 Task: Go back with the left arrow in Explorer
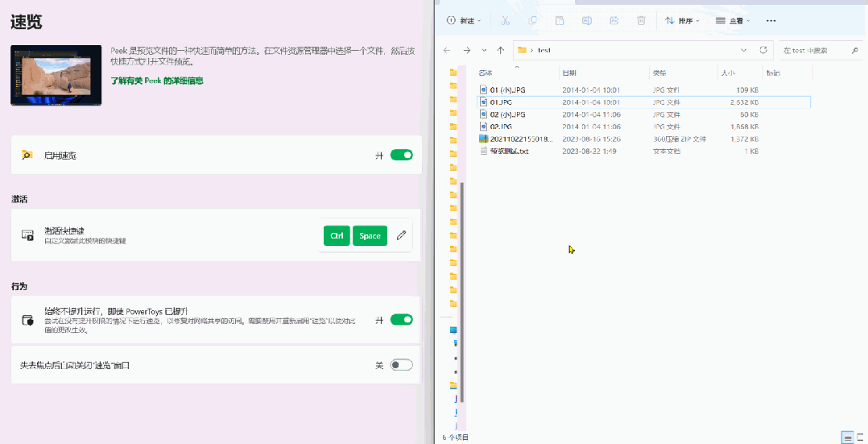click(448, 50)
